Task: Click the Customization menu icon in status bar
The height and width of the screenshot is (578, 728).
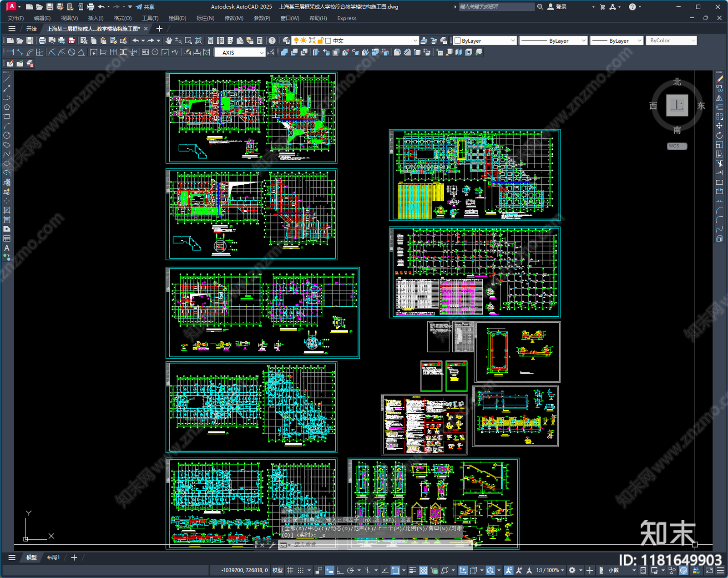Action: click(720, 570)
